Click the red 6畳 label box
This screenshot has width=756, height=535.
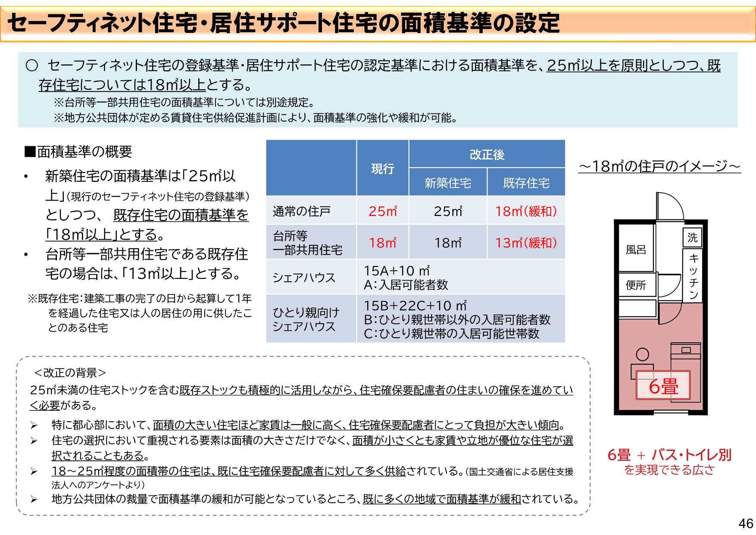click(663, 386)
